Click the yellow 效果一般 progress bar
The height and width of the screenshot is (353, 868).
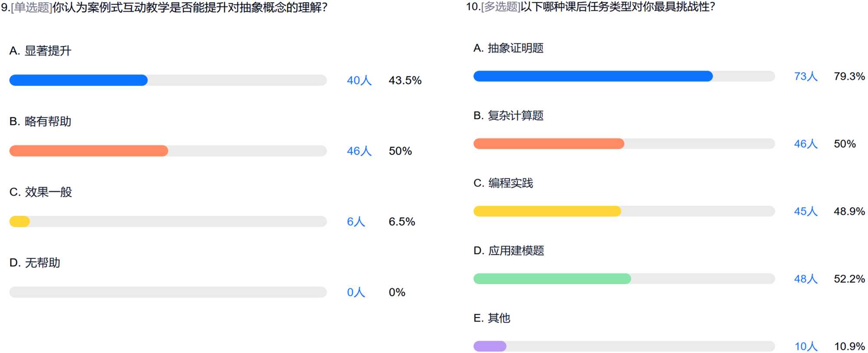[x=20, y=222]
